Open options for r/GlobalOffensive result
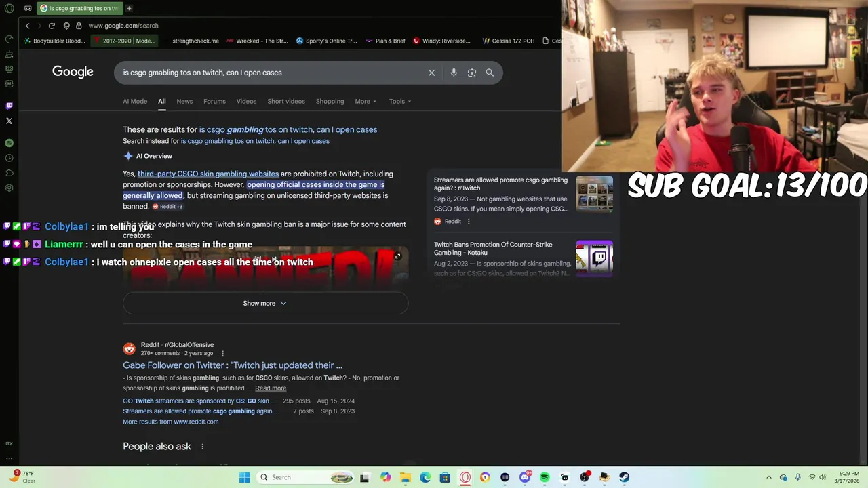Image resolution: width=868 pixels, height=488 pixels. pos(222,353)
